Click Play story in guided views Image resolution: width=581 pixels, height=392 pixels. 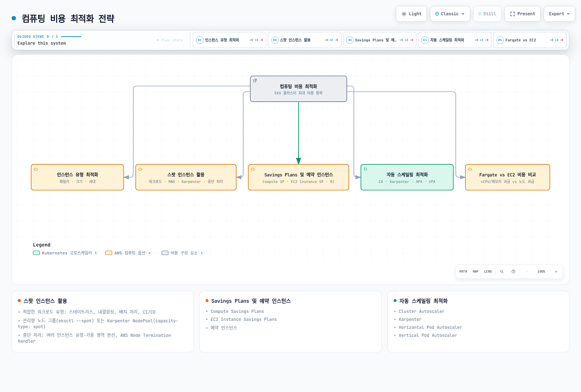170,40
